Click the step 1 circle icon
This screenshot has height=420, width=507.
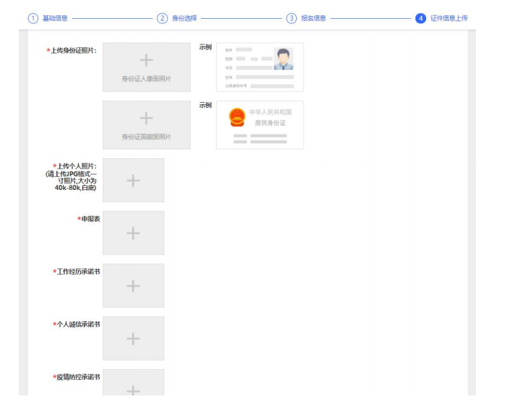coord(32,18)
